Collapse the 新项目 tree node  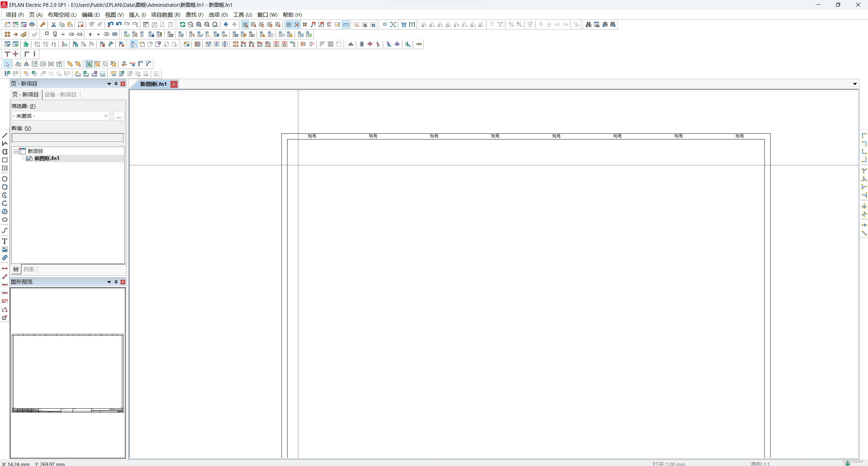[16, 151]
